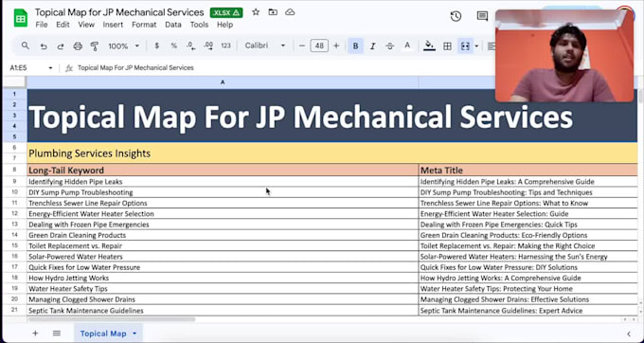Select row 9 header
644x343 pixels.
point(14,181)
